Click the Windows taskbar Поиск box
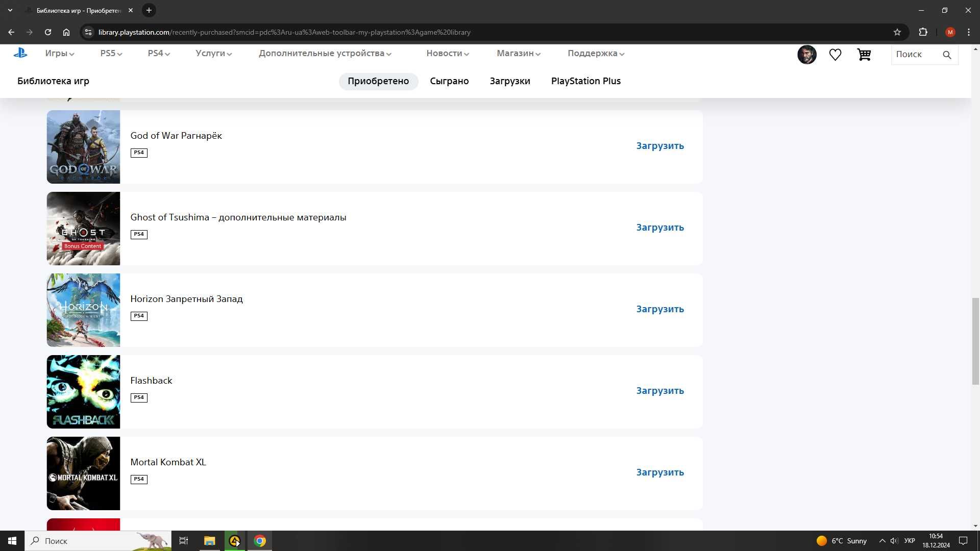 click(98, 541)
